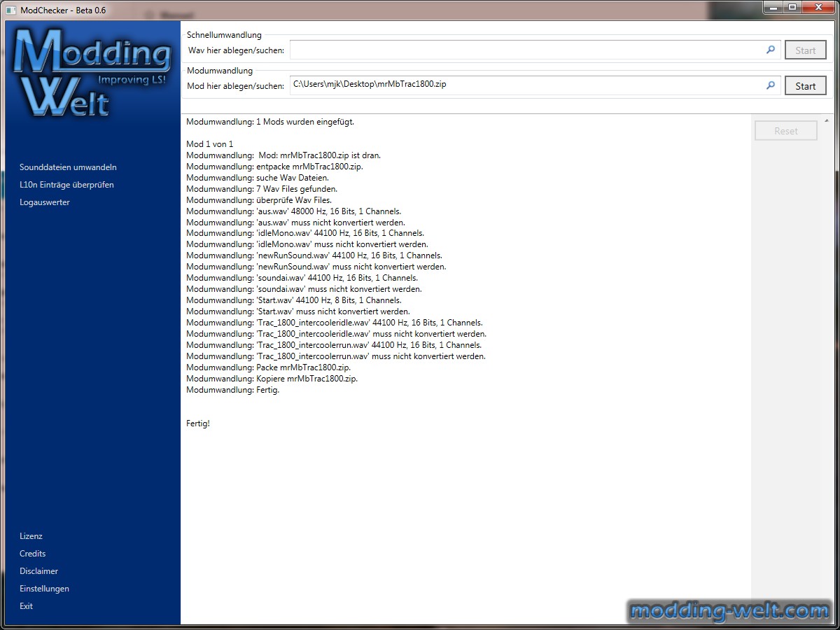Click the magnifier icon in the Modumwandlung field
The height and width of the screenshot is (630, 840).
pos(771,85)
